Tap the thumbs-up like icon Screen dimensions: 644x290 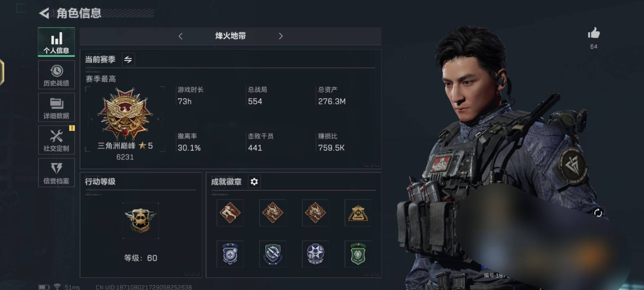(594, 33)
